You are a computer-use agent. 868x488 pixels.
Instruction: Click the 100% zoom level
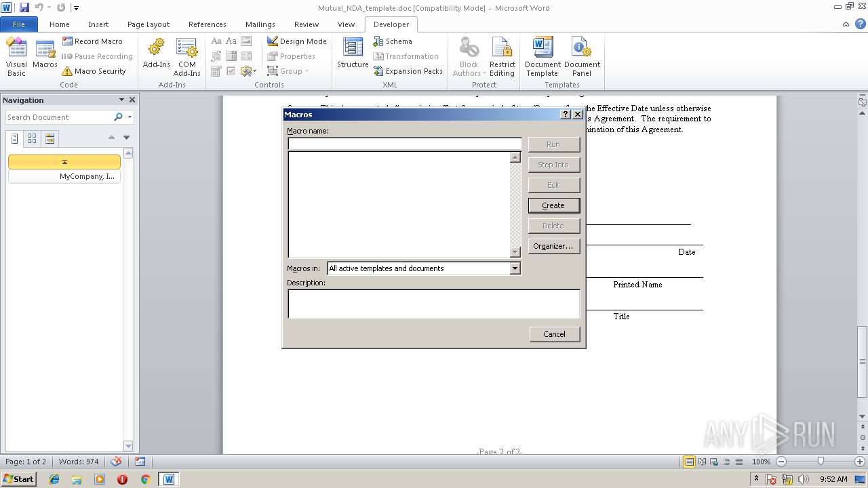click(761, 462)
